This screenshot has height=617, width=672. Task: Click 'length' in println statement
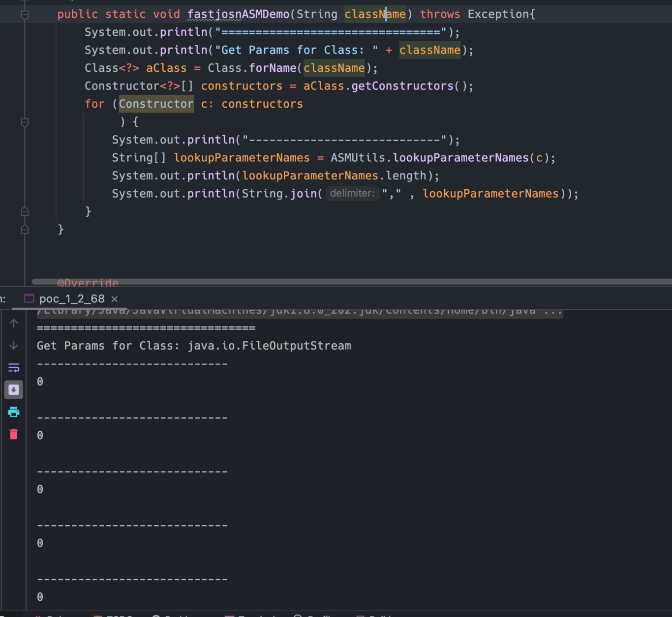point(406,176)
